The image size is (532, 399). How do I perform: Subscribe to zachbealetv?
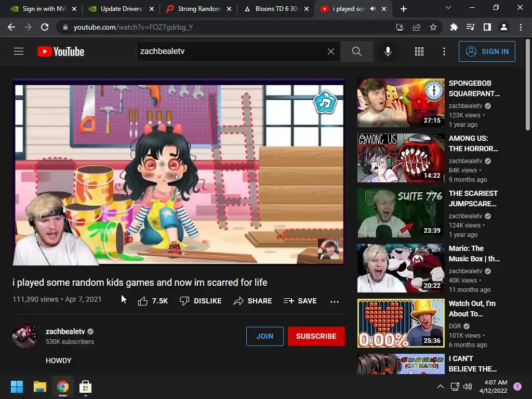click(316, 336)
